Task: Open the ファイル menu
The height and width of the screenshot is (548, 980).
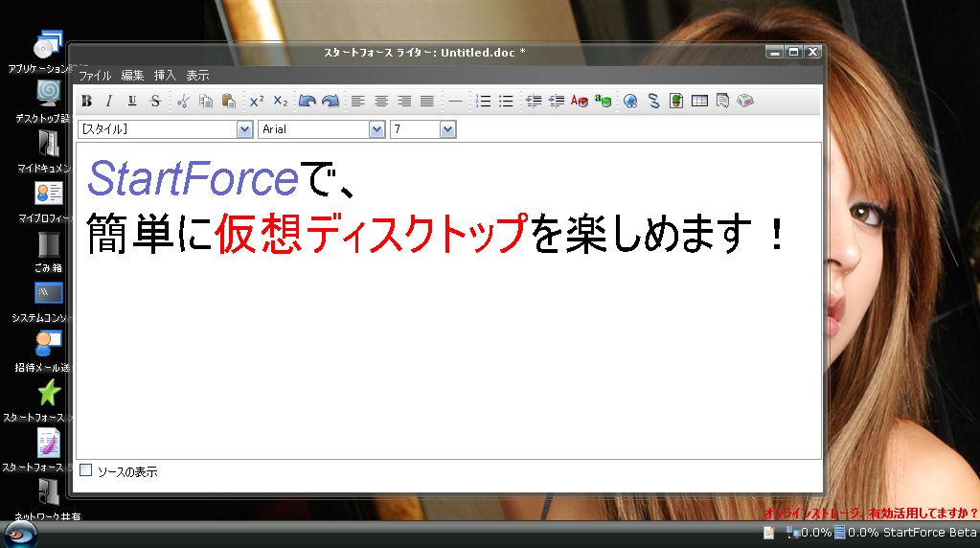Action: pos(95,76)
